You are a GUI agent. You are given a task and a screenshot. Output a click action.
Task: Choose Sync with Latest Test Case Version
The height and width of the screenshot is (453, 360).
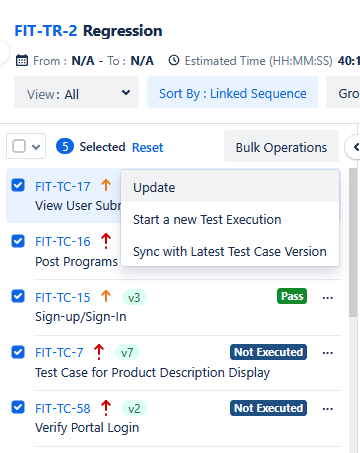click(x=230, y=252)
